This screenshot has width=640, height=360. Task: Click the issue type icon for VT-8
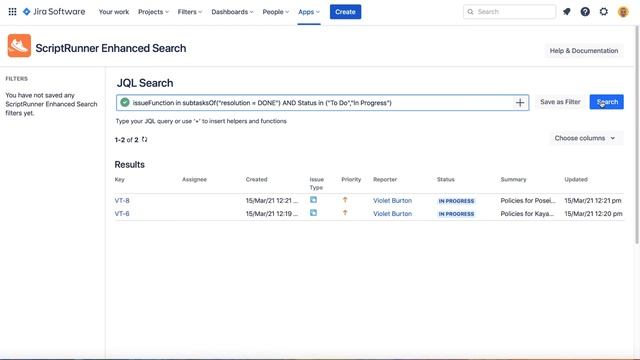313,200
